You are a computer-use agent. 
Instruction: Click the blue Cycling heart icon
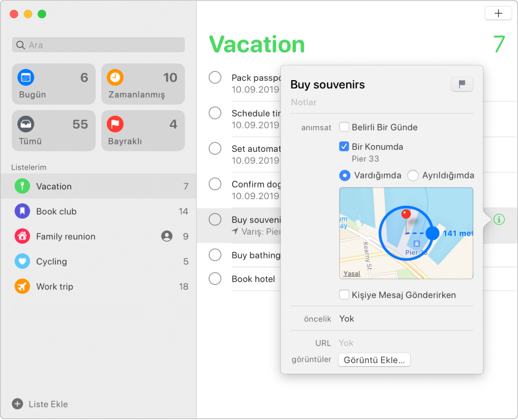22,261
